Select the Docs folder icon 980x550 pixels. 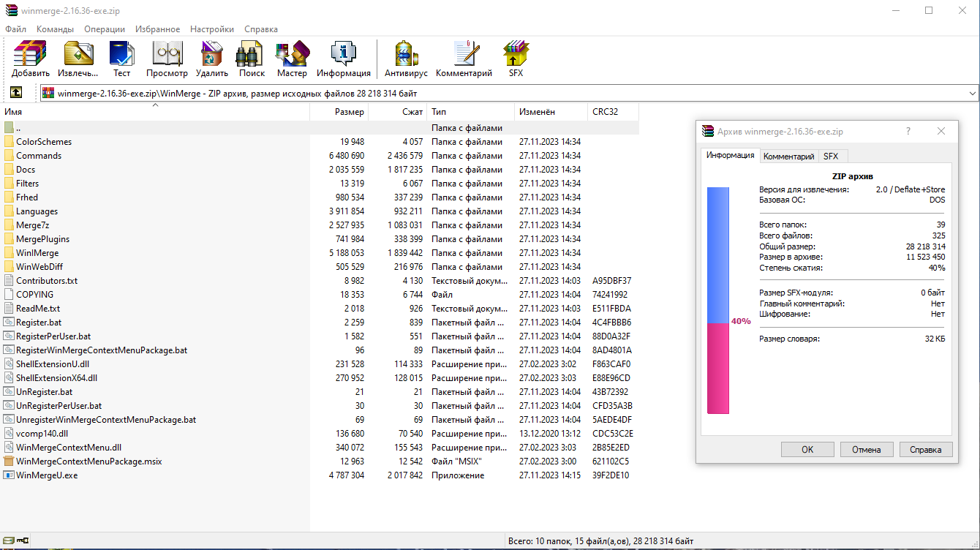coord(9,170)
